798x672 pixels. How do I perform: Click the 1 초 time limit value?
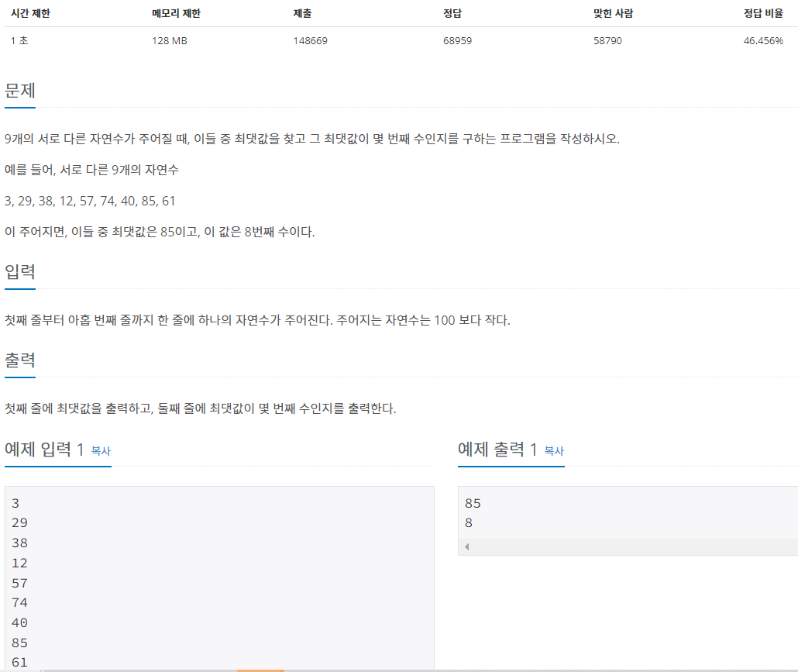(x=19, y=41)
